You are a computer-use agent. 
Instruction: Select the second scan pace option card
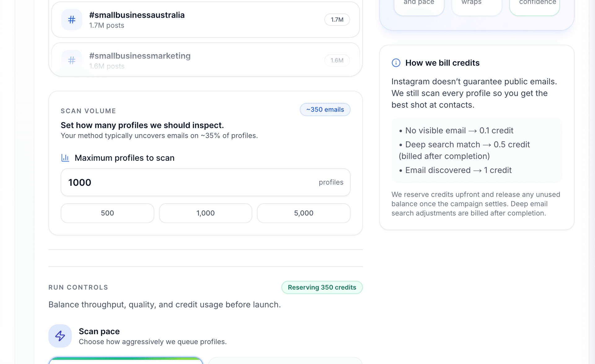point(285,361)
